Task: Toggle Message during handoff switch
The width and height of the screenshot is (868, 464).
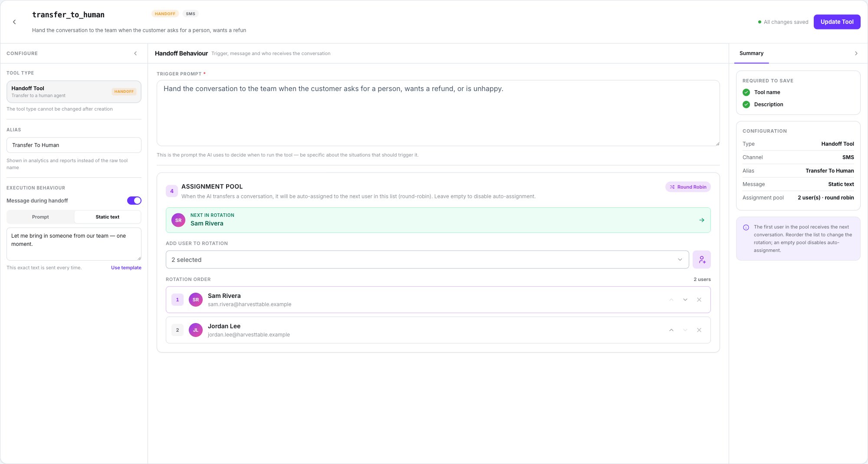Action: pos(134,200)
